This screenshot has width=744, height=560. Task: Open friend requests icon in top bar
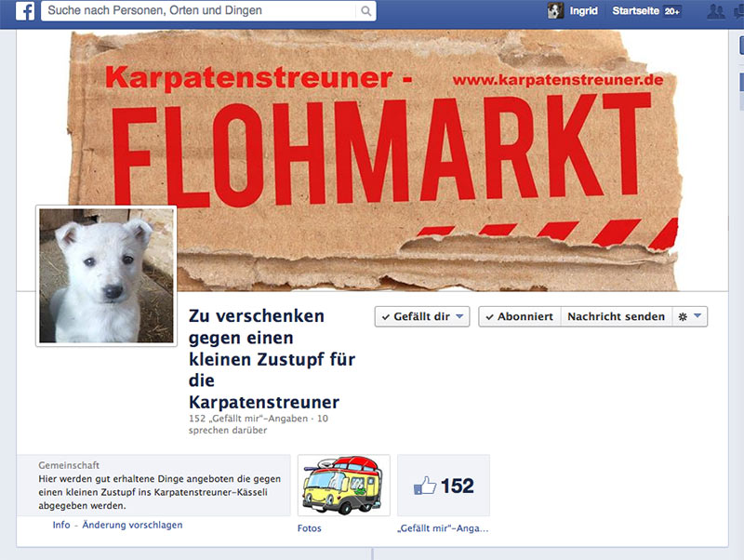715,11
